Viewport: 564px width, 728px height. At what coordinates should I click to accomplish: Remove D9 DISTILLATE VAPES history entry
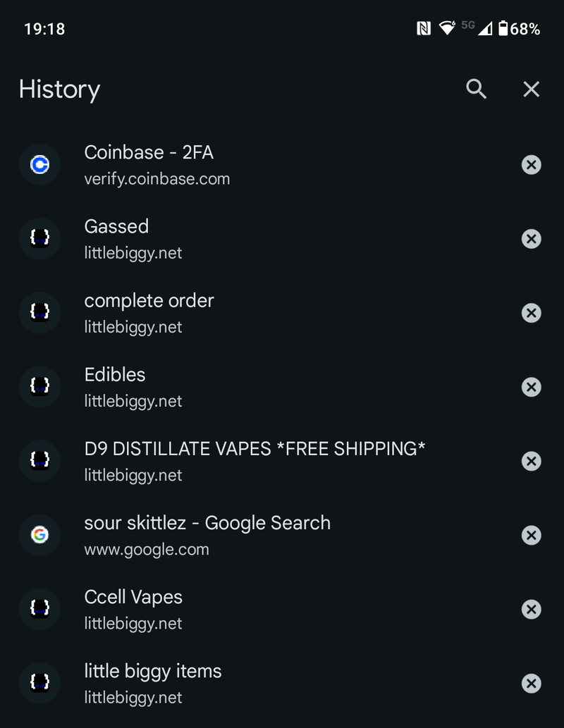coord(531,461)
